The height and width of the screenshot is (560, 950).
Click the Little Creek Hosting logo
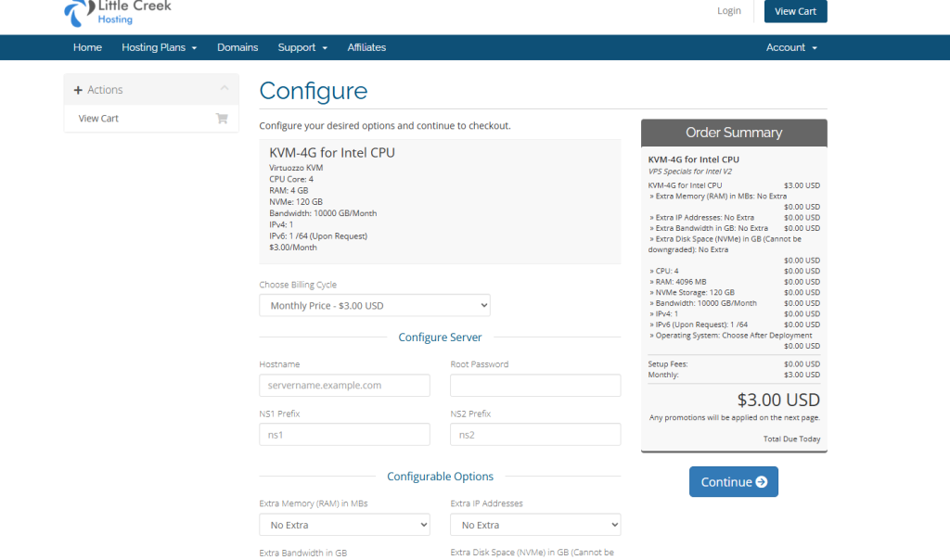118,13
